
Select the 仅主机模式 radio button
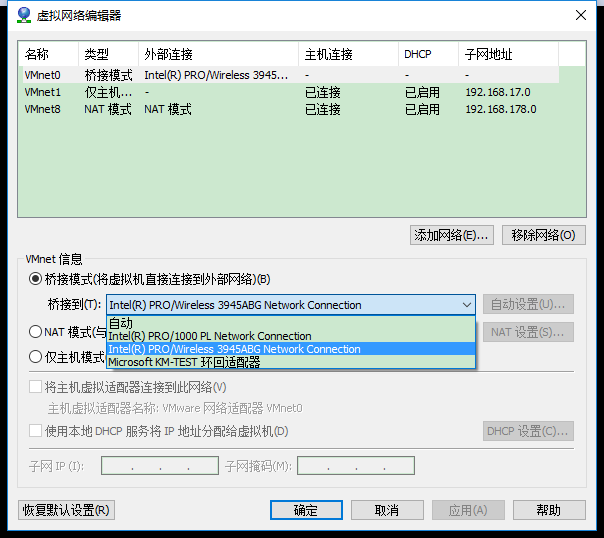(x=35, y=357)
